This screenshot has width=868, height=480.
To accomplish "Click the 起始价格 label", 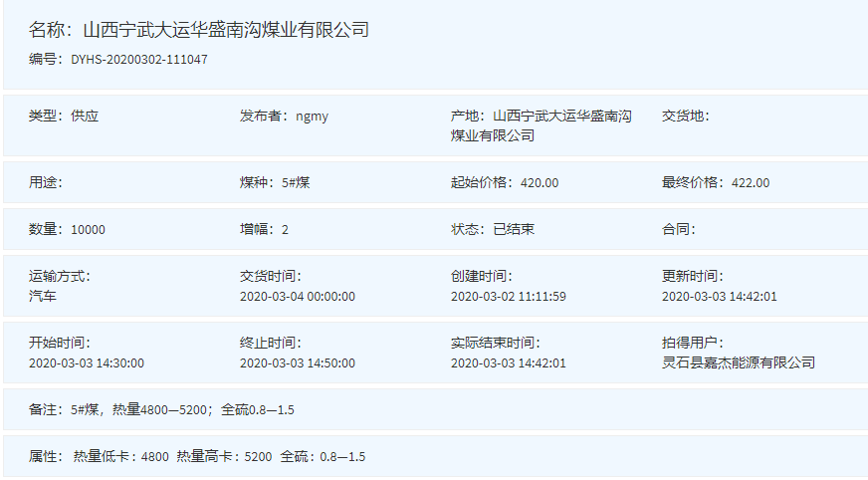I will click(x=482, y=182).
